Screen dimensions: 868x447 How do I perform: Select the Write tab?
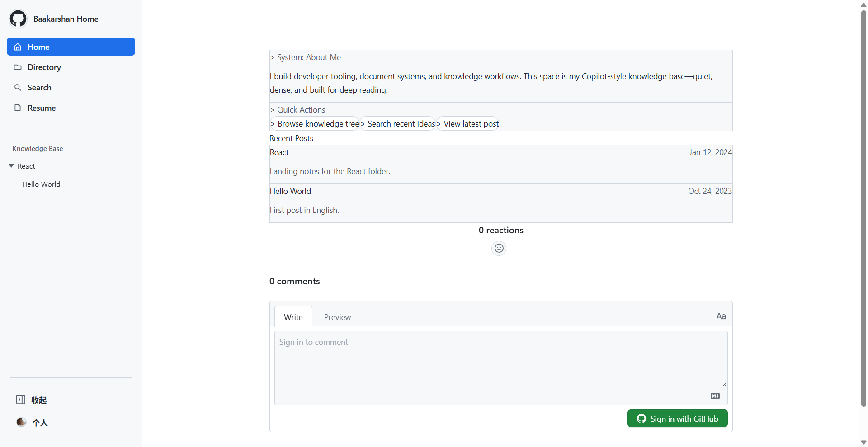(293, 317)
